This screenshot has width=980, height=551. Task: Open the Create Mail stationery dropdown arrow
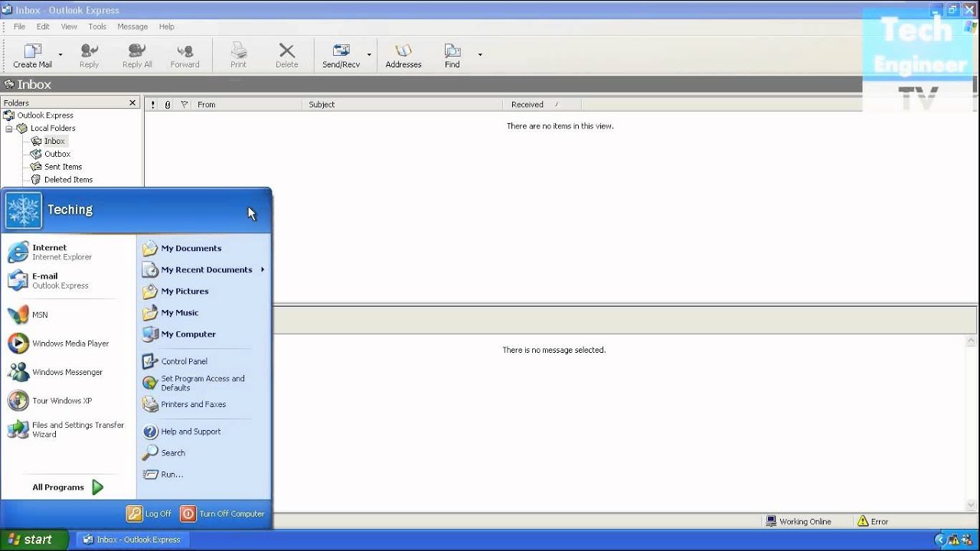(60, 55)
